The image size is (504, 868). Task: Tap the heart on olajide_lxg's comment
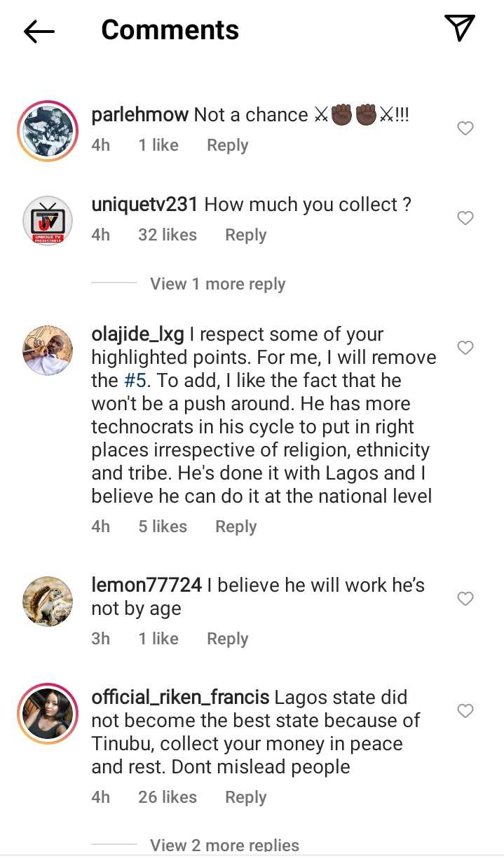pyautogui.click(x=465, y=348)
